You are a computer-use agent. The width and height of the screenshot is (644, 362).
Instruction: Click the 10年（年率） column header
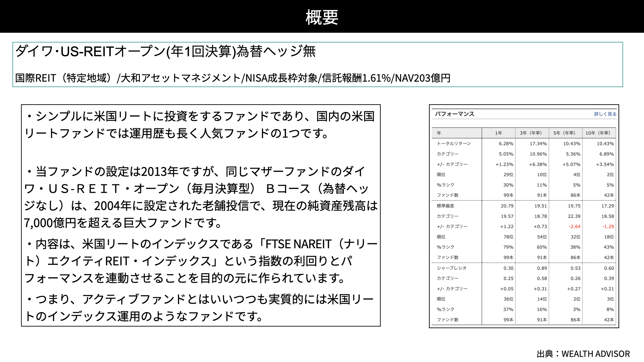point(599,133)
